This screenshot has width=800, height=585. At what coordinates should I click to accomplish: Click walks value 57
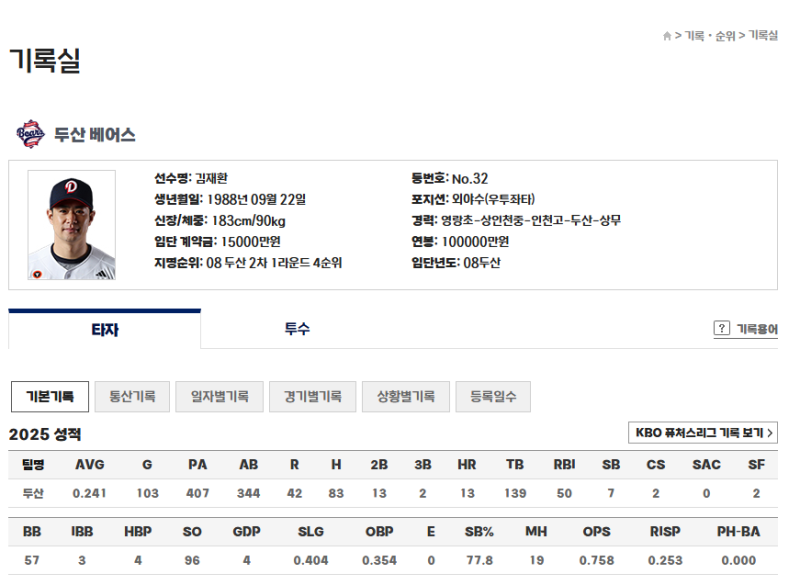32,560
